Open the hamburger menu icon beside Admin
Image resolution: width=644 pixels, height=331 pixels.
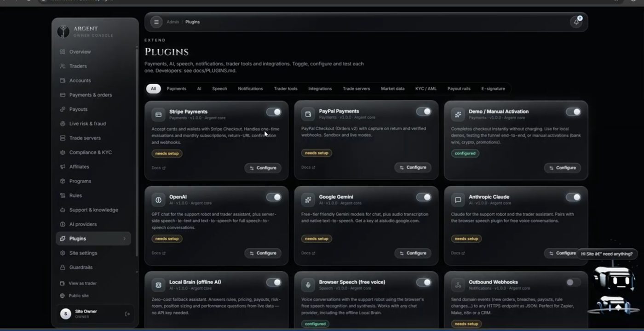tap(156, 22)
